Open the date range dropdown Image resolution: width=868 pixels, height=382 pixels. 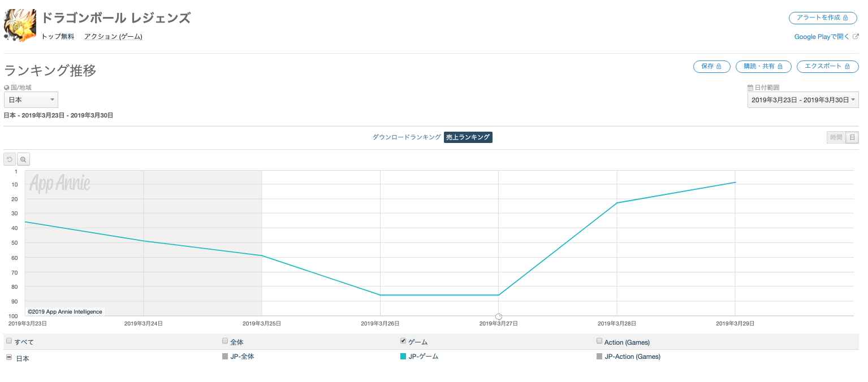tap(803, 99)
